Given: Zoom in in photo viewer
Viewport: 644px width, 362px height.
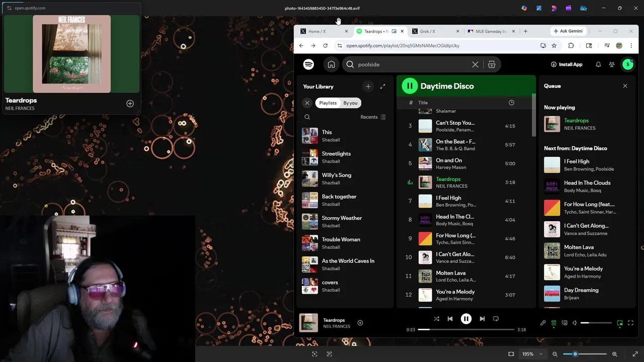Looking at the screenshot, I should [614, 354].
